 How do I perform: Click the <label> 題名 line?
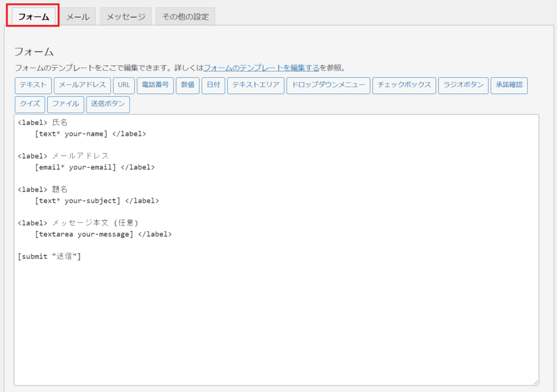[x=42, y=189]
